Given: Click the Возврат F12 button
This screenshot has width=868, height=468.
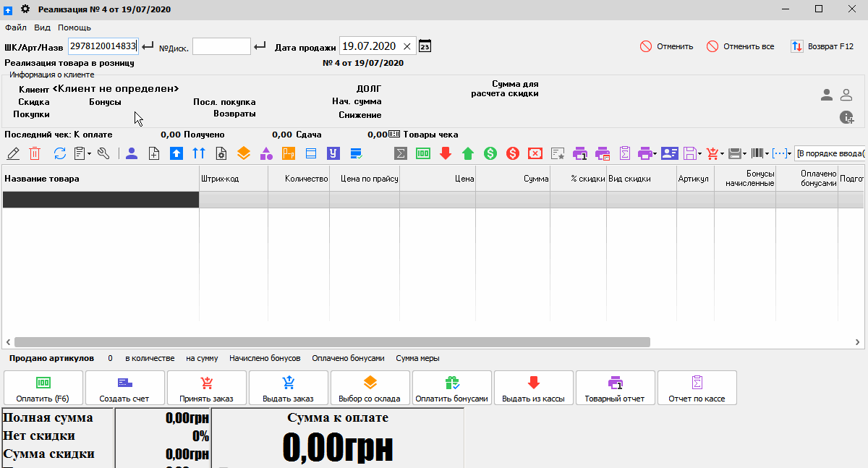Looking at the screenshot, I should pyautogui.click(x=822, y=46).
